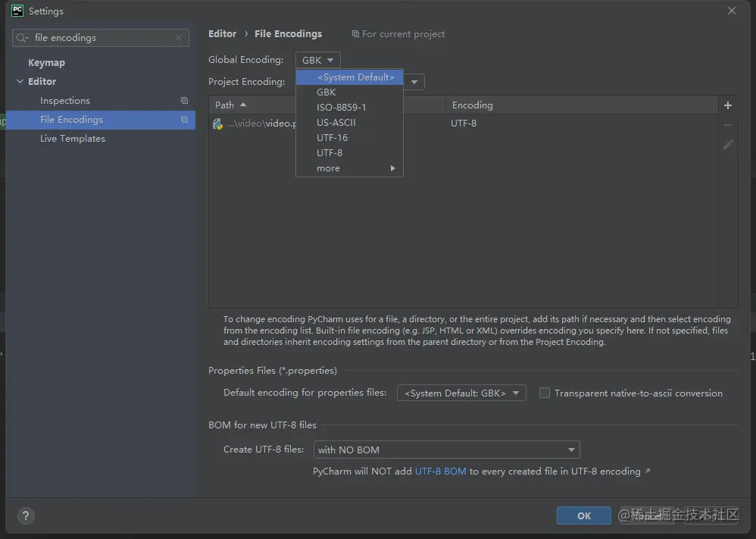Click the project-level icon beside Inspections

click(184, 100)
